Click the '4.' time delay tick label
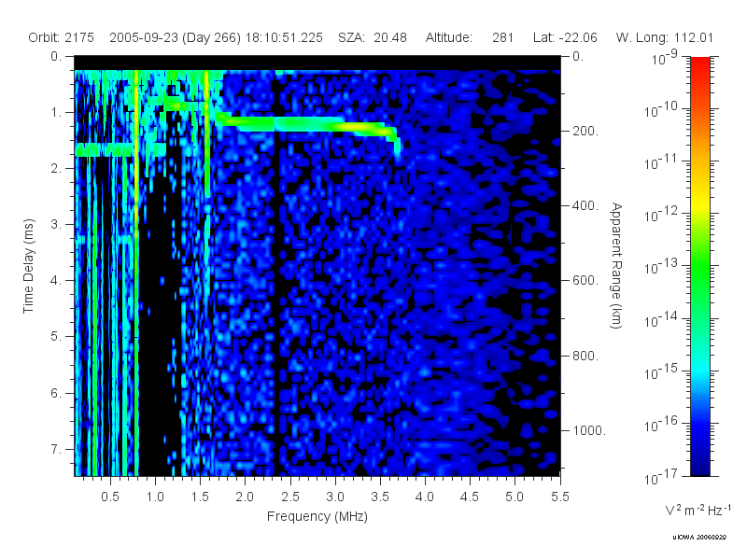 (57, 281)
